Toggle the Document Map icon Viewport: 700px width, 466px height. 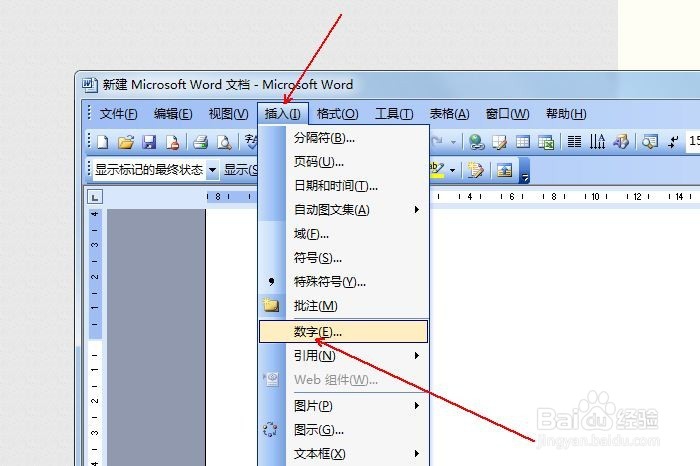(650, 142)
